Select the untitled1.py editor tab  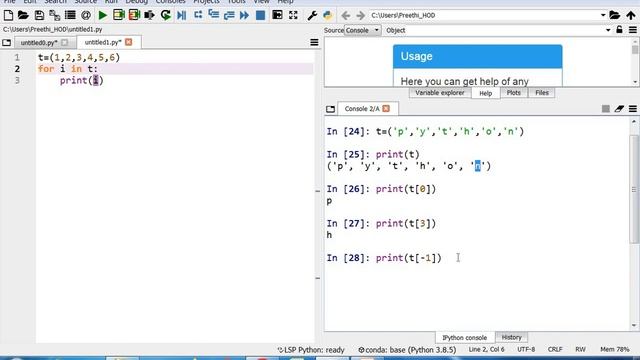[x=103, y=42]
